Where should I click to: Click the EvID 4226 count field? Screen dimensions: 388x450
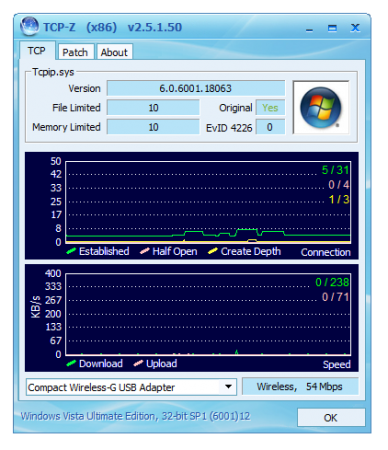pos(270,127)
